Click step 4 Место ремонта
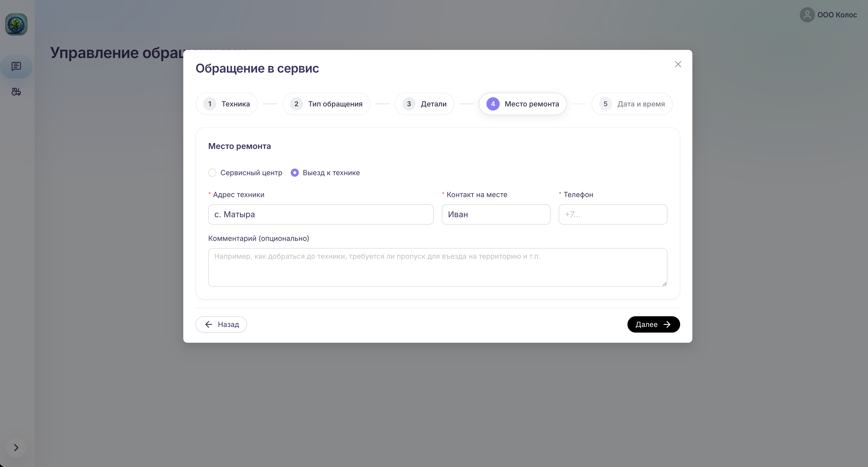The image size is (868, 467). pyautogui.click(x=522, y=104)
